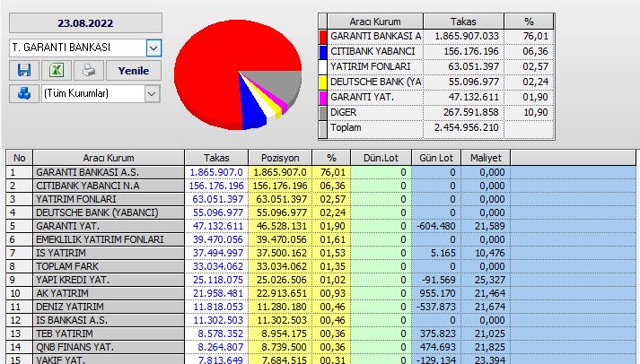Expand the (Tüm Kurumlar) dropdown arrow

(152, 94)
